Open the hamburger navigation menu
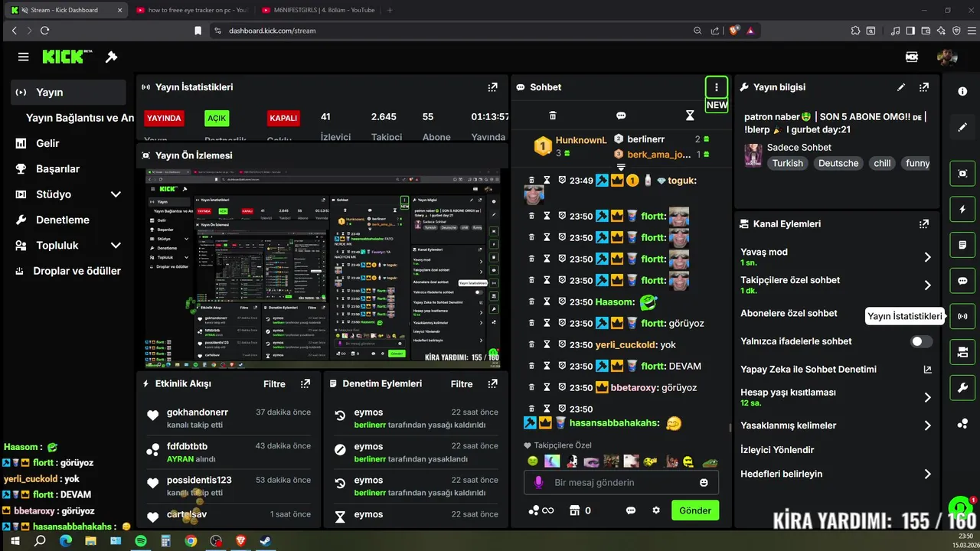This screenshot has width=980, height=551. (x=24, y=57)
